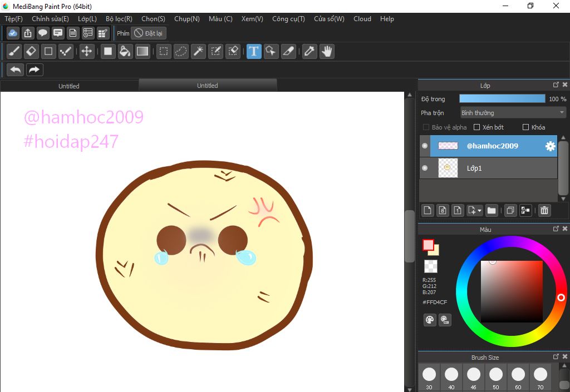Select the Lớp1 layer thumbnail
570x392 pixels.
(448, 168)
